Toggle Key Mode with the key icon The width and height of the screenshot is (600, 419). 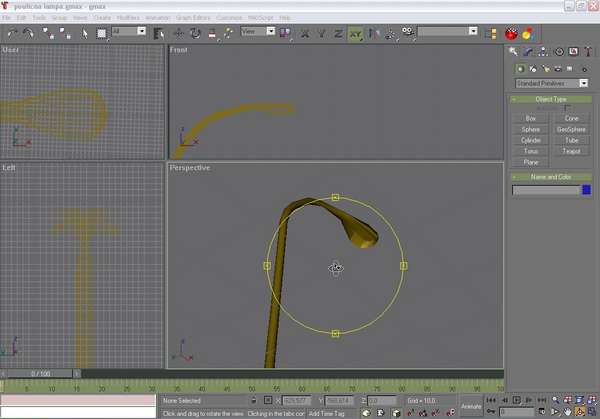(491, 412)
